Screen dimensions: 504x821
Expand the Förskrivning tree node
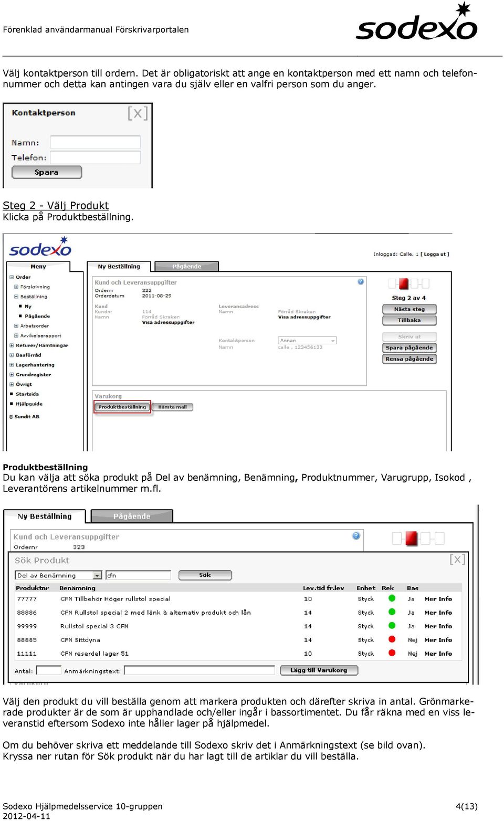click(x=16, y=287)
